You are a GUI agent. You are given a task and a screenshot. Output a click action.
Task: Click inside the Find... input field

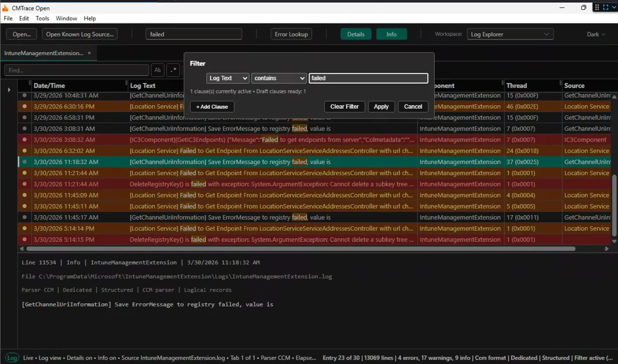coord(77,70)
